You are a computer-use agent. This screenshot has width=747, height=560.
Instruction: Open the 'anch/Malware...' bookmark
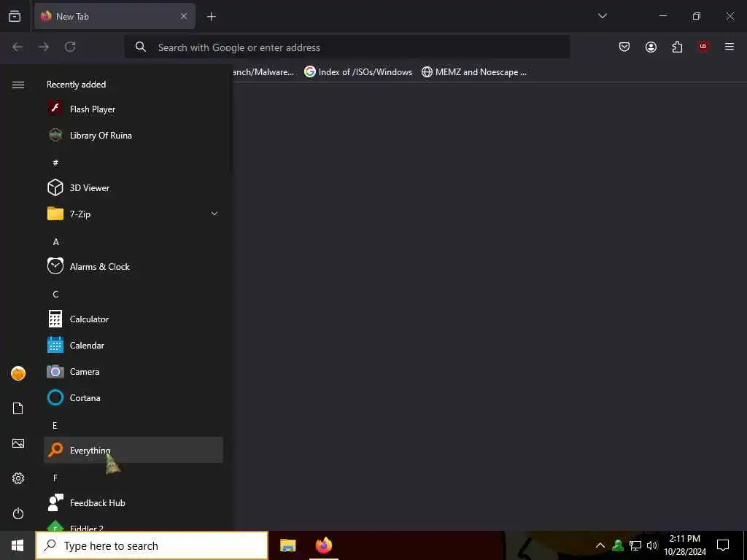coord(264,72)
